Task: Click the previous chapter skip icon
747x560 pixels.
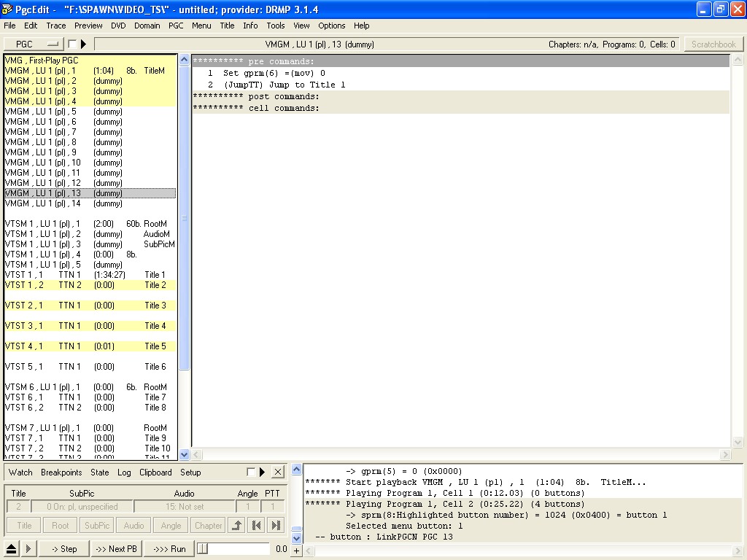Action: (x=256, y=525)
